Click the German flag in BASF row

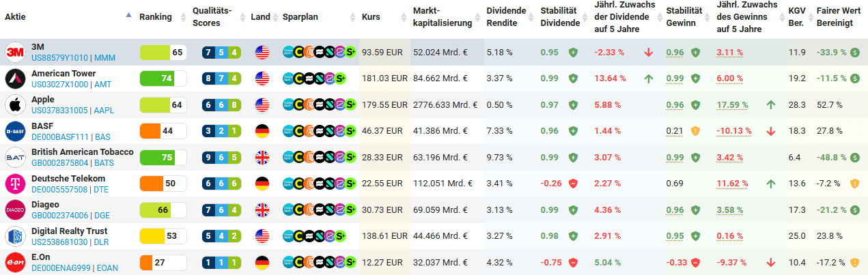(x=262, y=131)
